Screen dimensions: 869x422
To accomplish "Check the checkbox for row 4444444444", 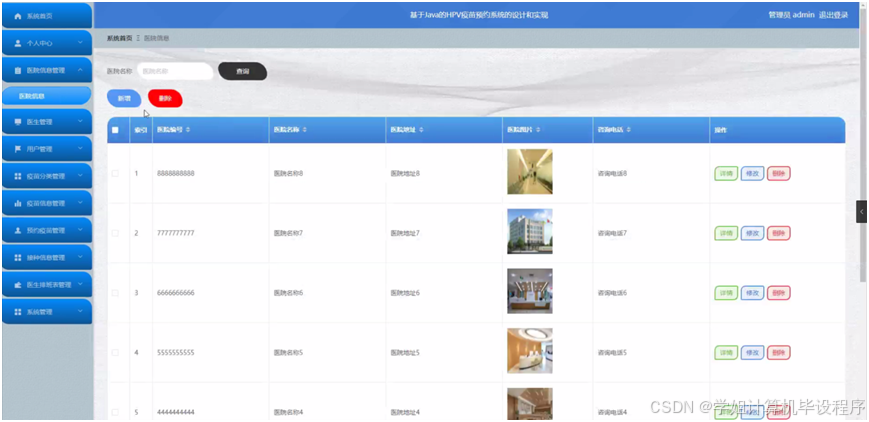I will (x=115, y=412).
